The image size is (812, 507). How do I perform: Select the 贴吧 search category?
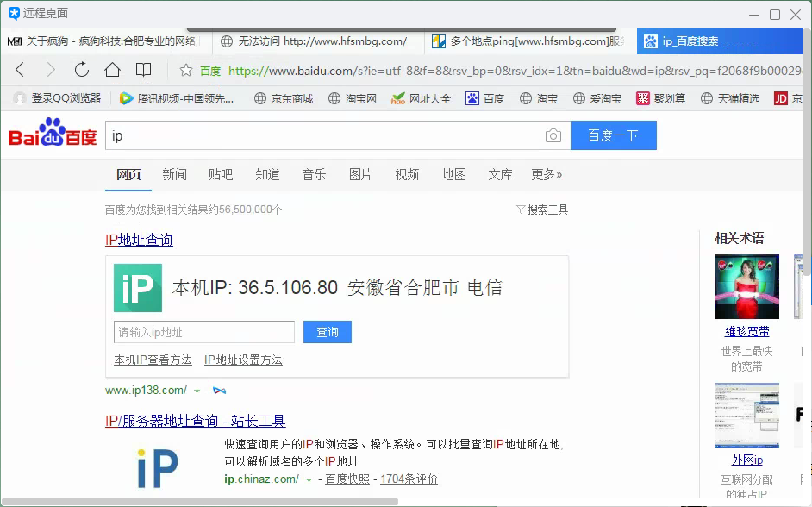[x=221, y=174]
